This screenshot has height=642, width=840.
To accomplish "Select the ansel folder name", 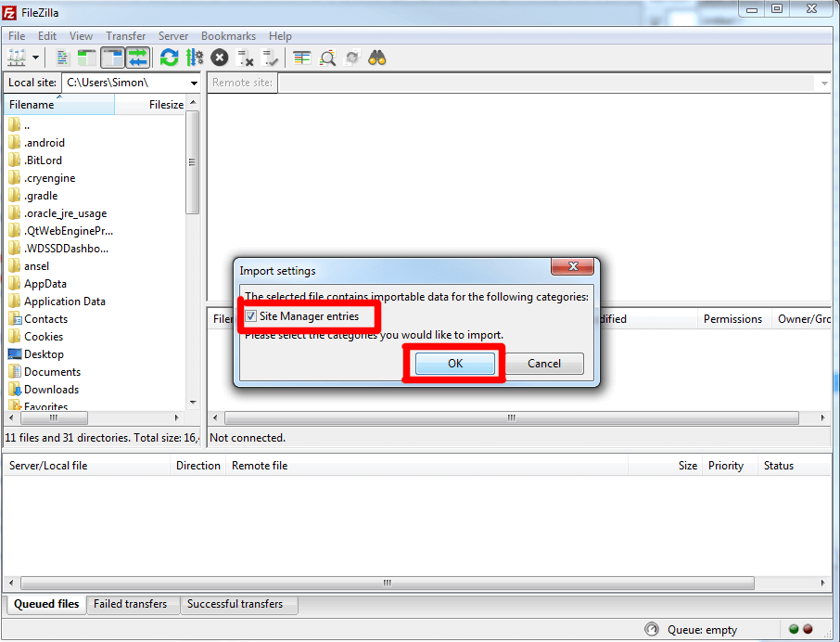I will coord(36,266).
